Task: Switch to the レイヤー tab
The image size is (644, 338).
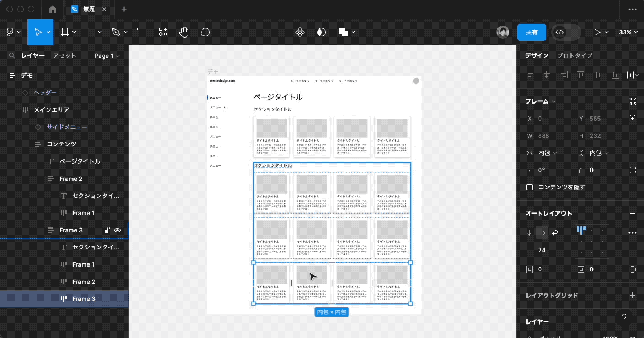Action: coord(33,56)
